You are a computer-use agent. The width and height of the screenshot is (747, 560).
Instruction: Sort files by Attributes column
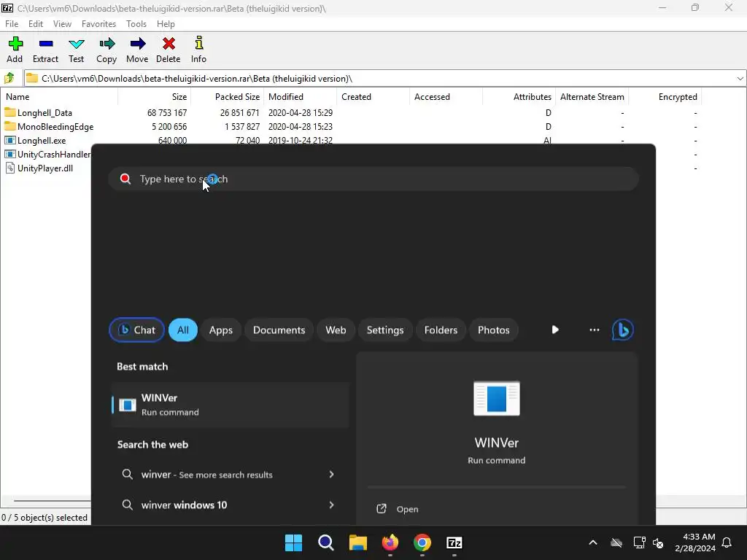pyautogui.click(x=519, y=97)
